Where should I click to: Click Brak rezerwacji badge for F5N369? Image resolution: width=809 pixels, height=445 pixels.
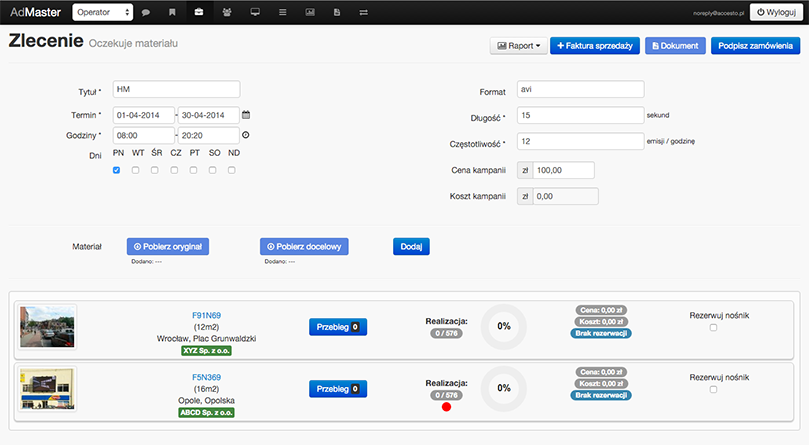601,395
